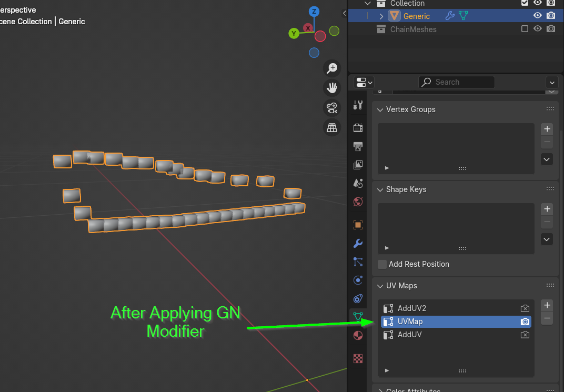
Task: Open the Output properties tab
Action: tap(358, 146)
